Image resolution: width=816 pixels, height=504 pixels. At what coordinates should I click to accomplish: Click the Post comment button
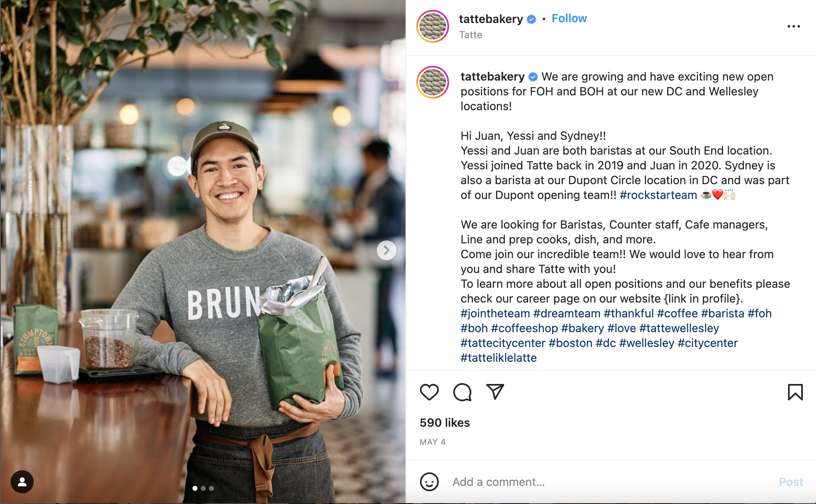(x=791, y=482)
